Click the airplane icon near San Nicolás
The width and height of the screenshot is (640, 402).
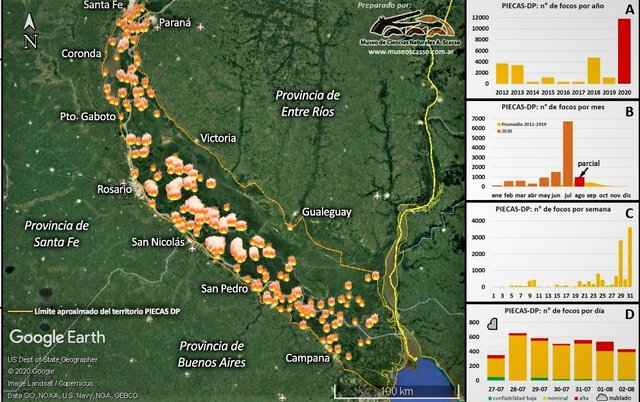click(x=192, y=249)
